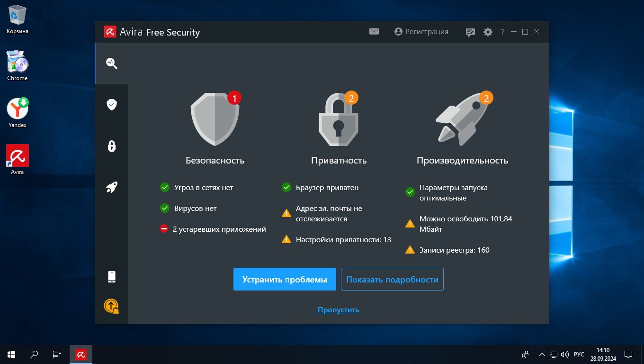644x364 pixels.
Task: Click the large Приватность padlock icon
Action: (x=338, y=119)
